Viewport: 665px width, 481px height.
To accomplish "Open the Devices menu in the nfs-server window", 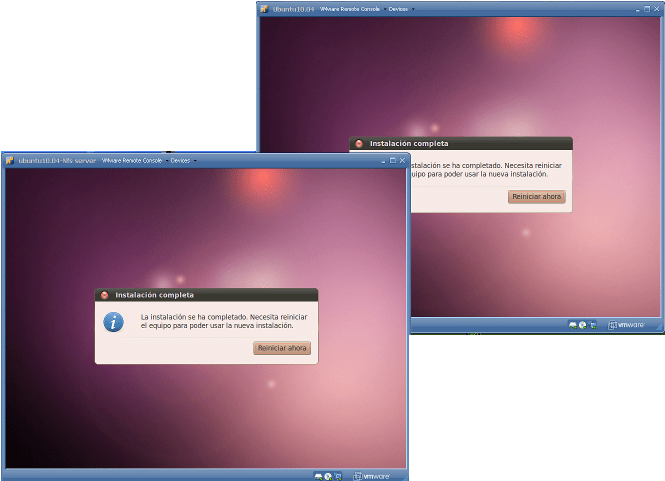I will pos(183,160).
